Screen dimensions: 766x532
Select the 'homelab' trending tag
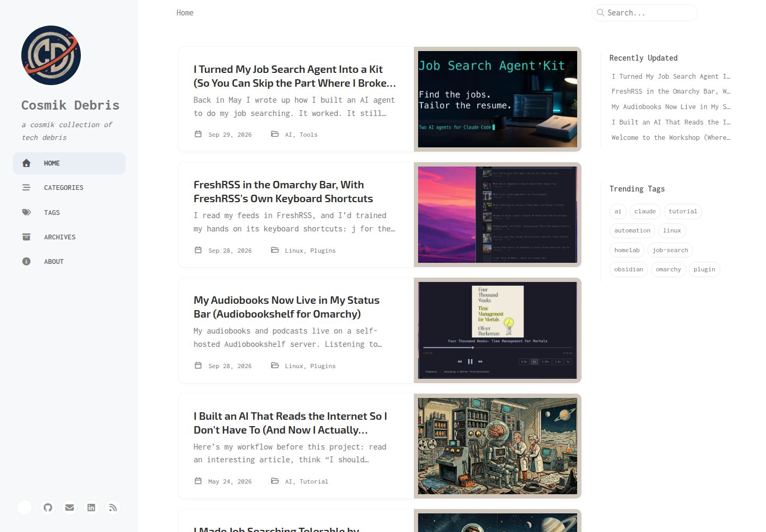point(627,250)
